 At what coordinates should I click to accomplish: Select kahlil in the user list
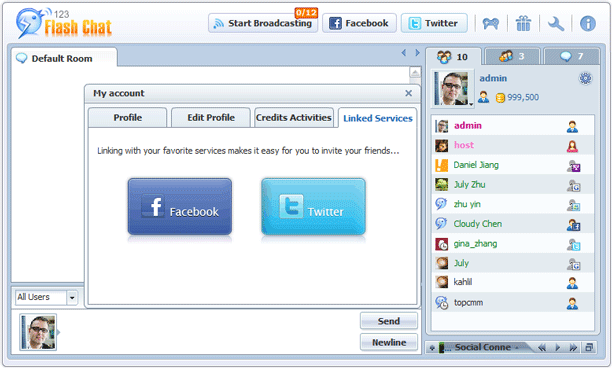pyautogui.click(x=513, y=282)
